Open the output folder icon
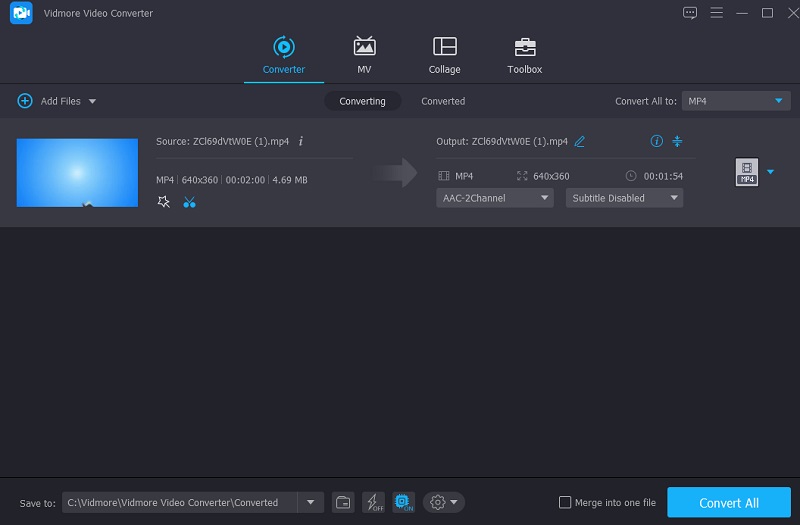800x525 pixels. coord(343,502)
